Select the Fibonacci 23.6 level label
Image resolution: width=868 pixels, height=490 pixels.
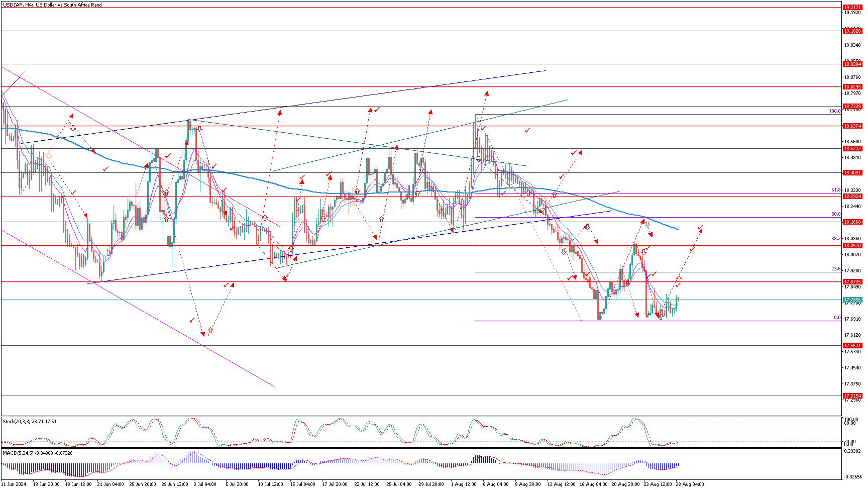(836, 269)
